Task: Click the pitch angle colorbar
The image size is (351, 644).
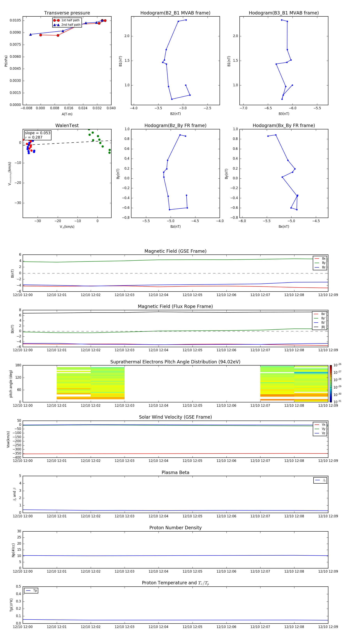Action: pos(331,384)
